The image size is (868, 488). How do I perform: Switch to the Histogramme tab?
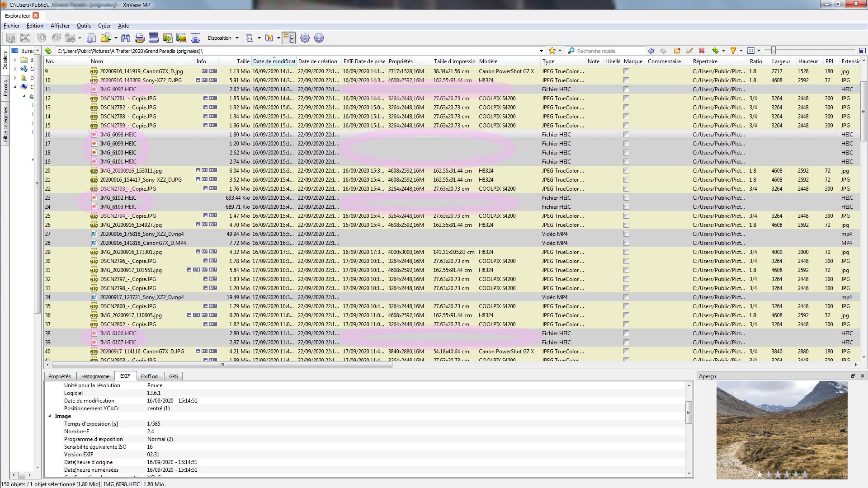[x=95, y=376]
